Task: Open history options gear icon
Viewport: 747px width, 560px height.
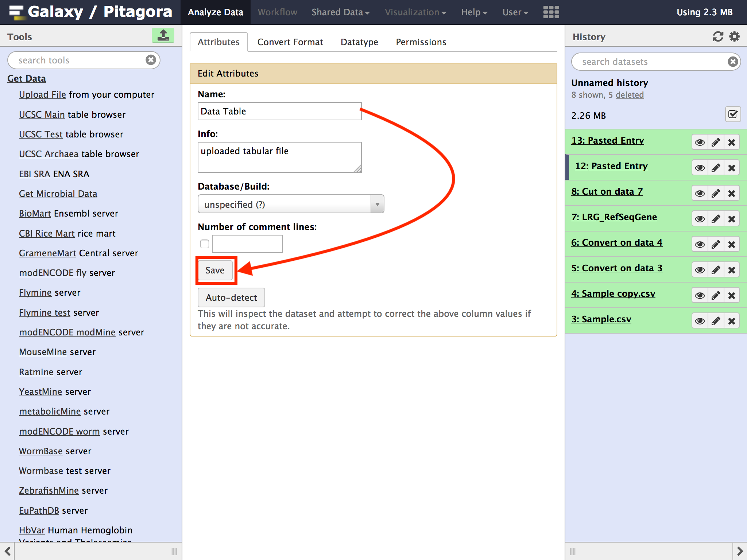Action: (734, 36)
